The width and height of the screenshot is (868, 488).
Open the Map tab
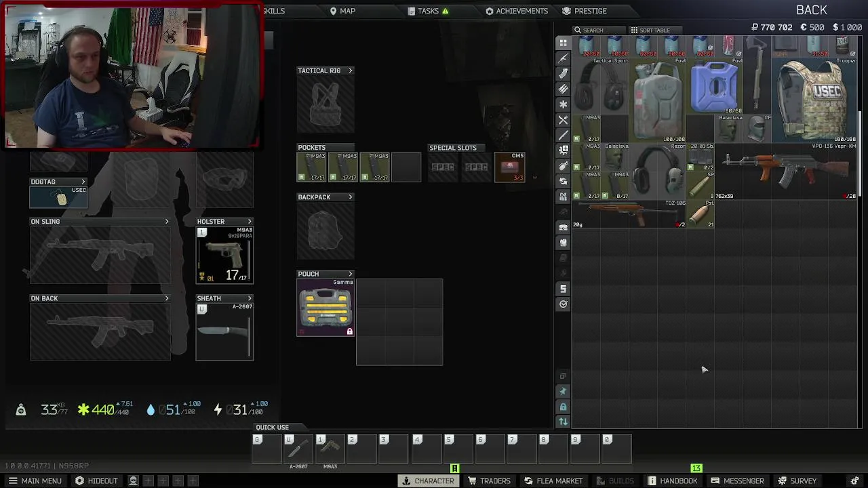(342, 11)
